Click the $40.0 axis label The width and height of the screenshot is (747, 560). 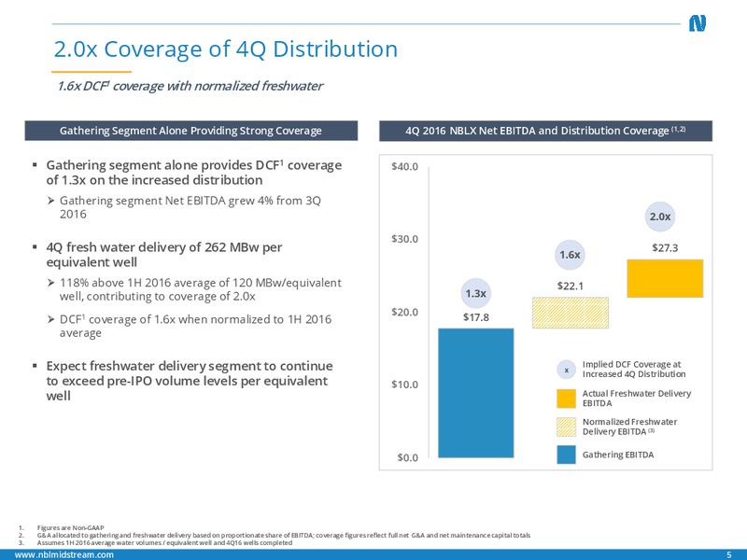[x=404, y=167]
